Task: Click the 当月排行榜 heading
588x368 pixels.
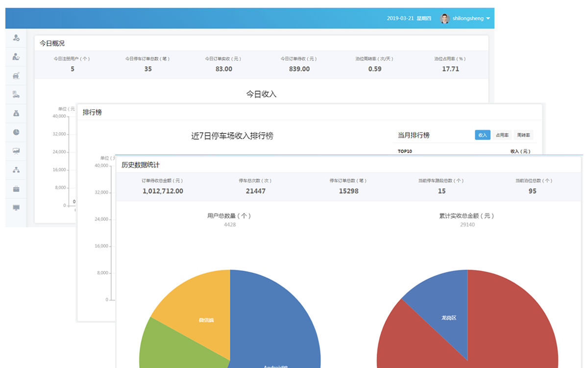Action: pyautogui.click(x=414, y=135)
